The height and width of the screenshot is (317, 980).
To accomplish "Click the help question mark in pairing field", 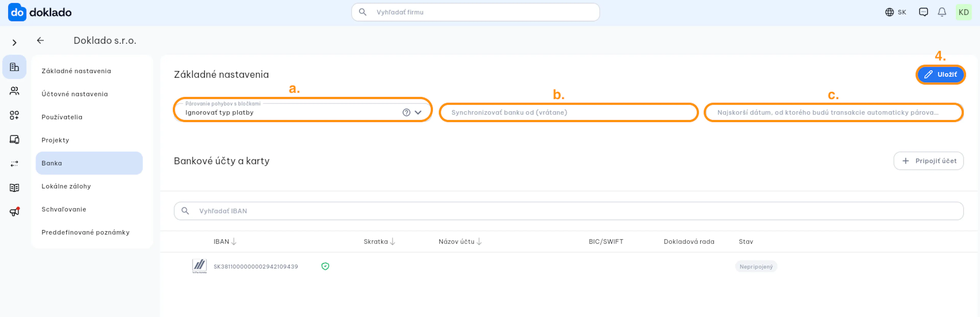I will pos(406,112).
